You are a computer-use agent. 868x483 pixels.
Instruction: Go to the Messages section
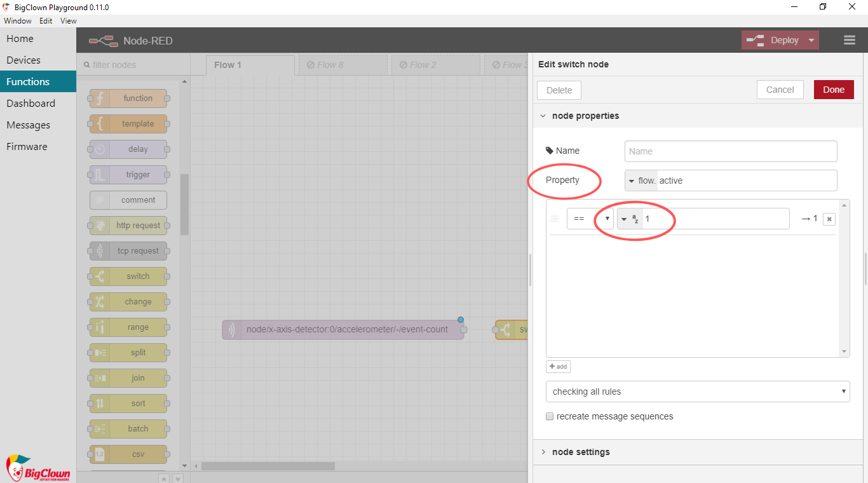(38, 125)
